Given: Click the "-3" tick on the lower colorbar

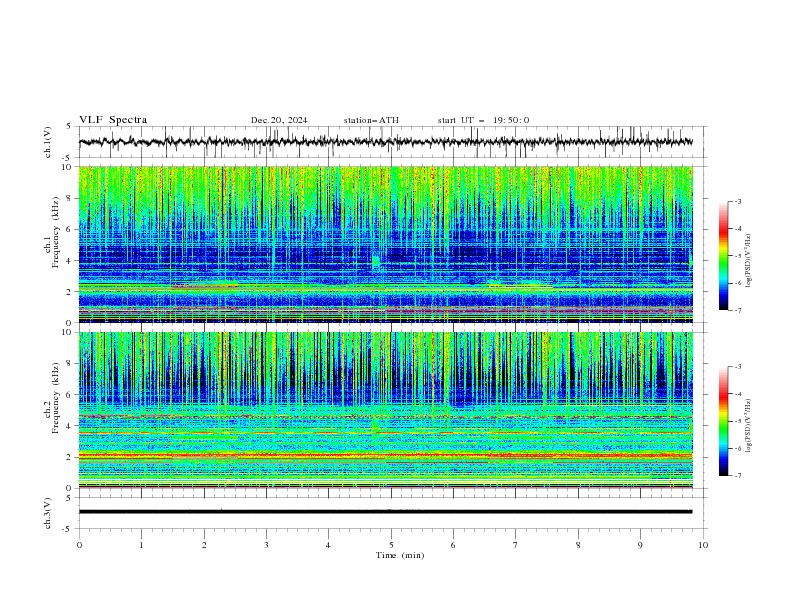Looking at the screenshot, I should point(737,367).
